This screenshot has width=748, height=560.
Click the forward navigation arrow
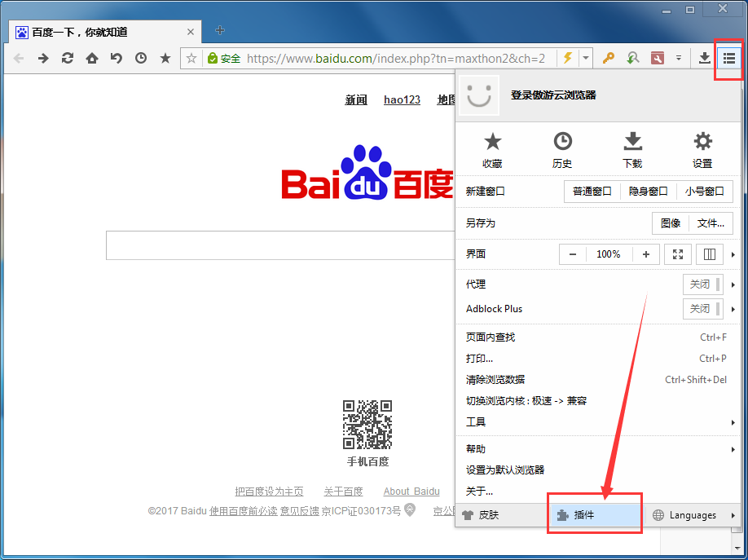[x=43, y=58]
